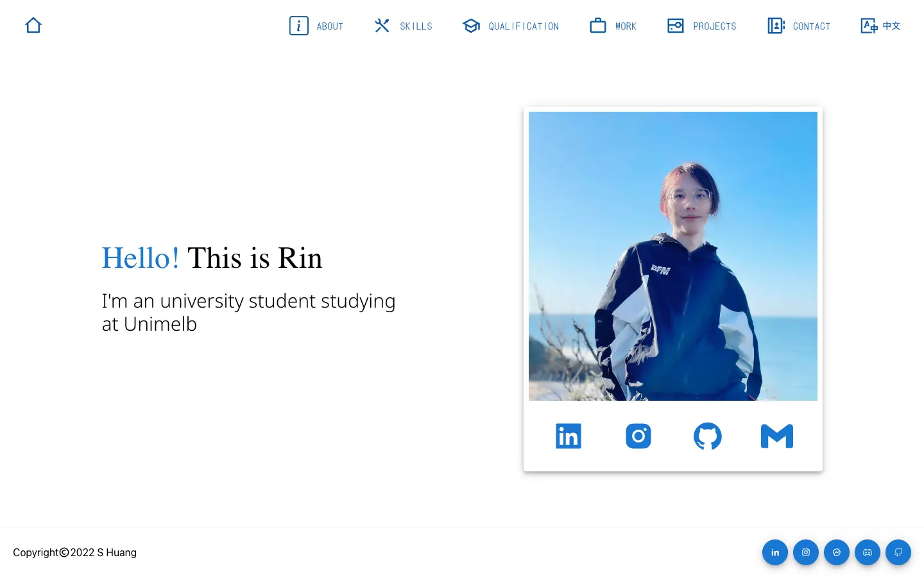Click the Work briefcase link
The height and width of the screenshot is (578, 924).
[x=613, y=26]
